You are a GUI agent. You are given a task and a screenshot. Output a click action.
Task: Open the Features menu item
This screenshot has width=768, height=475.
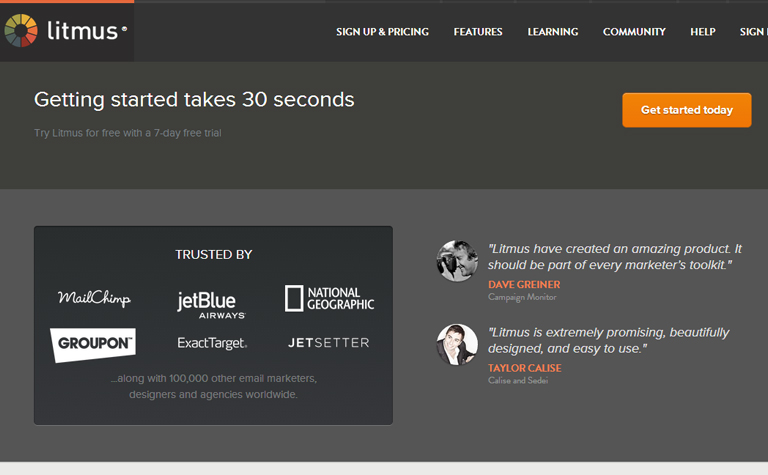(x=478, y=32)
